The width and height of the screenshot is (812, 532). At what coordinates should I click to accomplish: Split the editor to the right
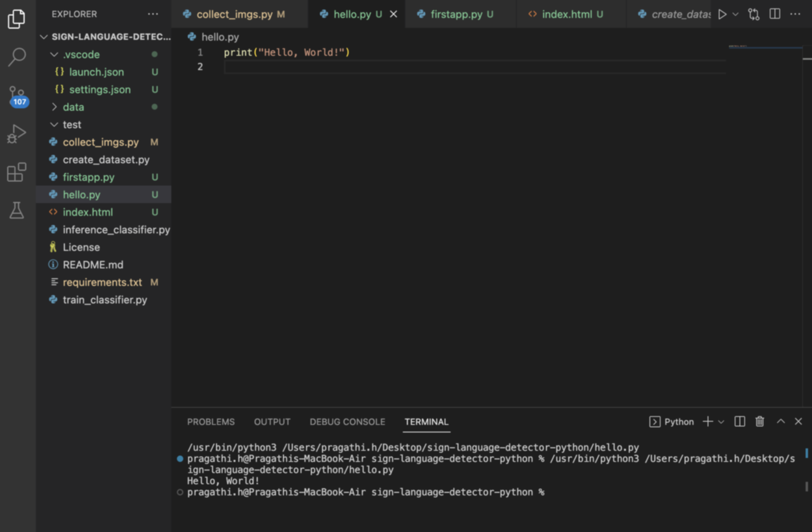[x=775, y=14]
